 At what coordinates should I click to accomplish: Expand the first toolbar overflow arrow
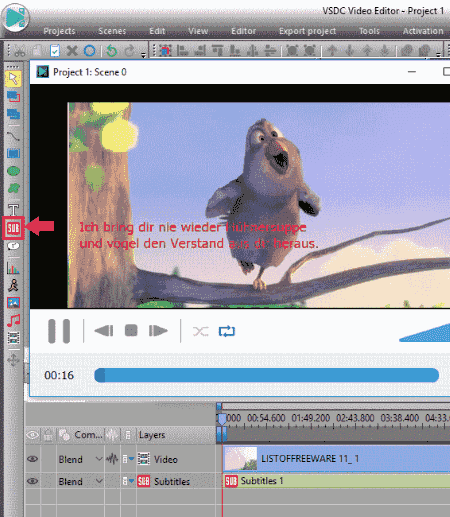click(x=143, y=55)
